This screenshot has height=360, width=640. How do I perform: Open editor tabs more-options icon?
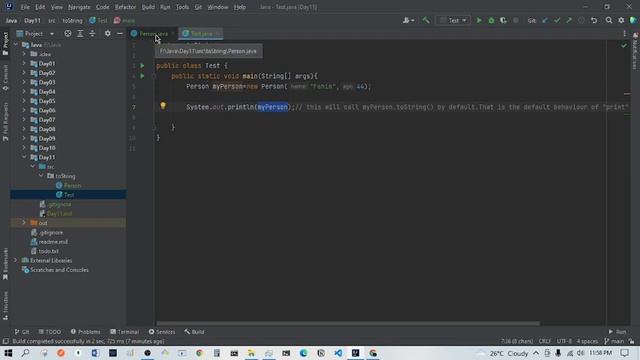pyautogui.click(x=624, y=33)
